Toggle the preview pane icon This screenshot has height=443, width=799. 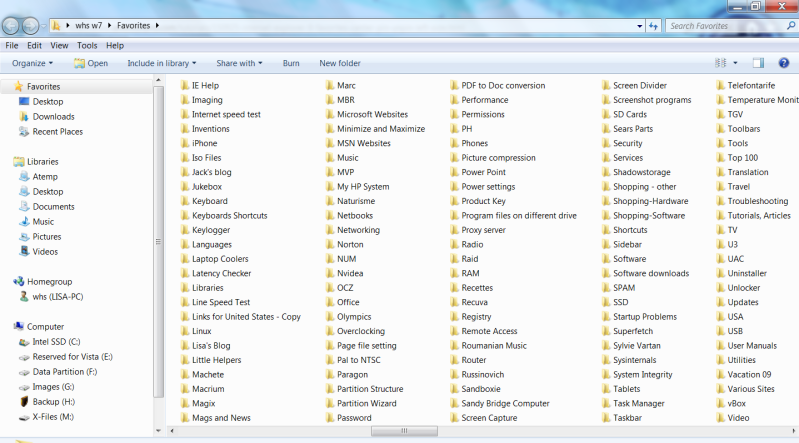[x=758, y=63]
